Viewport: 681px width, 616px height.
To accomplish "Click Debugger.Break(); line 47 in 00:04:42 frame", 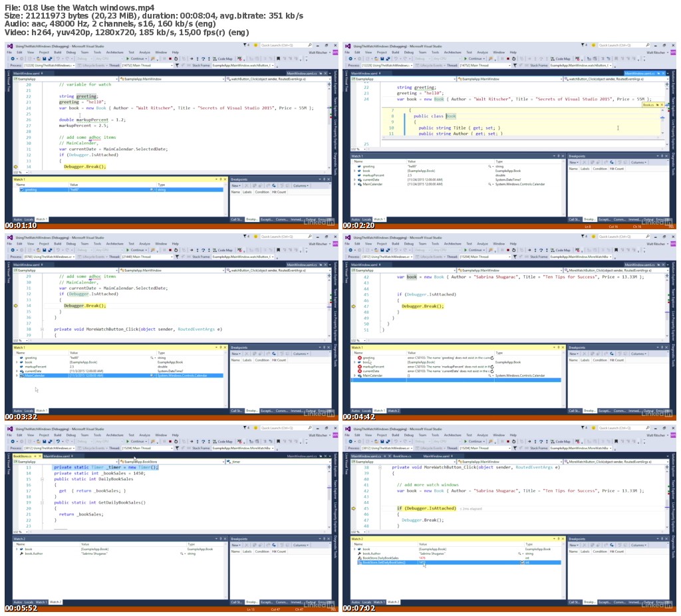I will tap(422, 306).
